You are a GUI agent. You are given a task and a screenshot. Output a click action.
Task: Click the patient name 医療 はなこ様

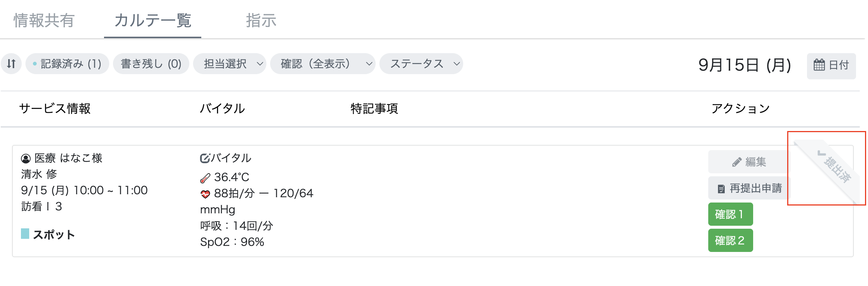(68, 158)
